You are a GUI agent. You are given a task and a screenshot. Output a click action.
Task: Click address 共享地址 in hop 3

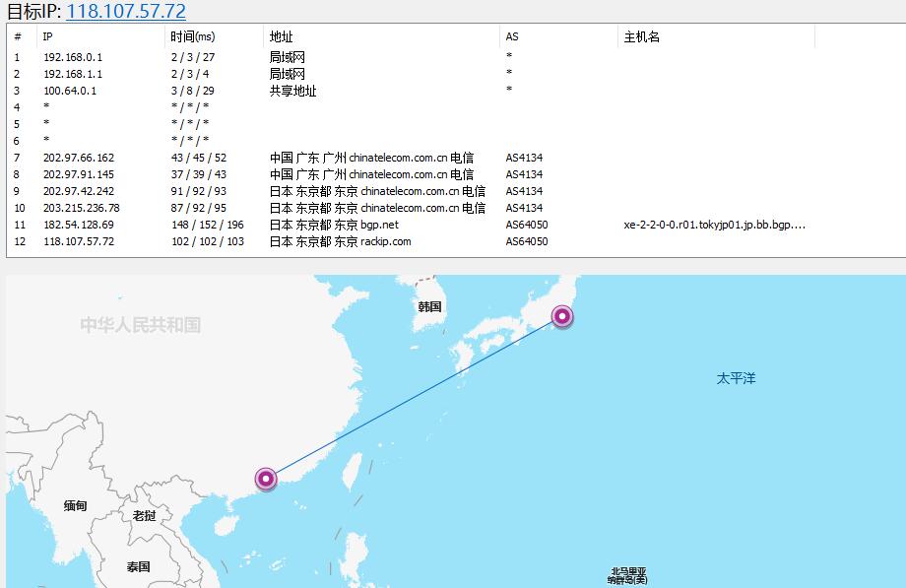(292, 91)
